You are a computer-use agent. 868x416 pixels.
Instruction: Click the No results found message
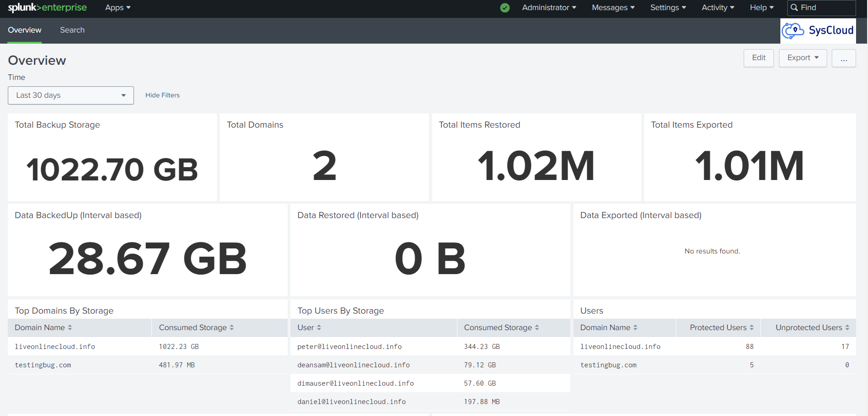coord(712,251)
